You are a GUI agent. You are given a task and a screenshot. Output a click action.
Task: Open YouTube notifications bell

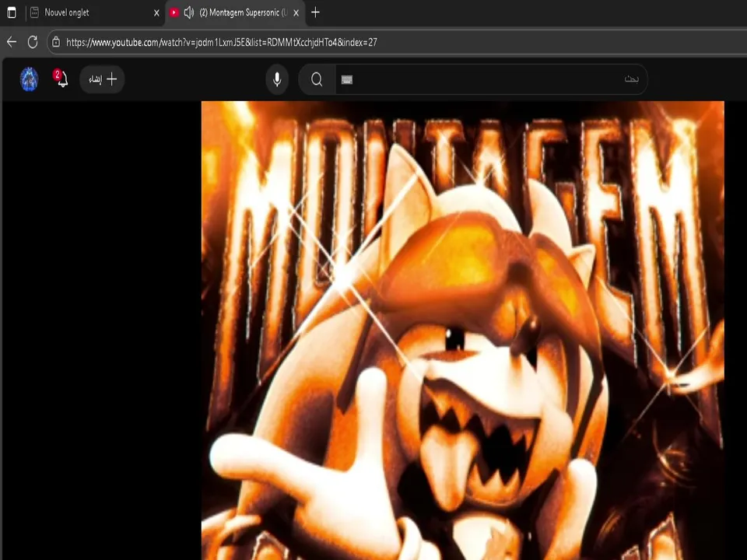pos(61,79)
